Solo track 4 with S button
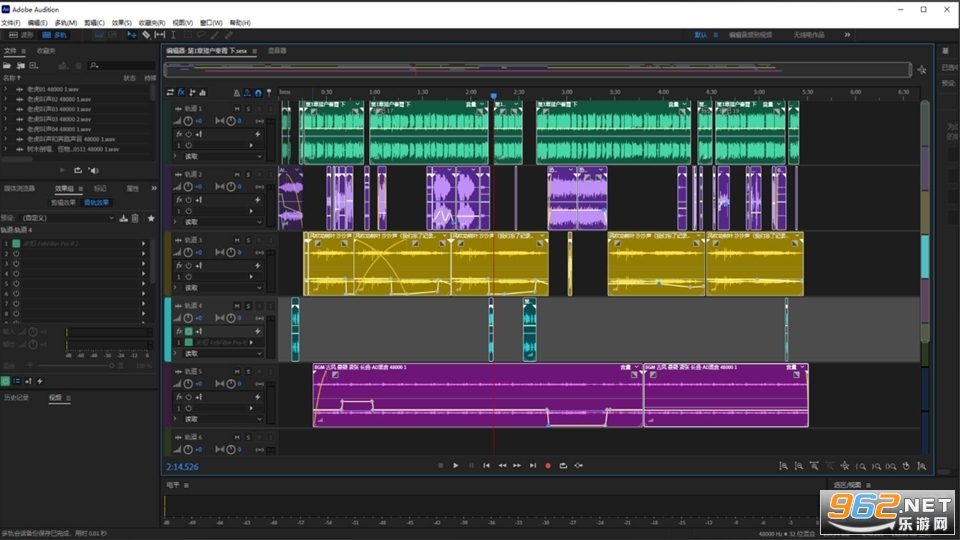This screenshot has width=960, height=540. [248, 306]
